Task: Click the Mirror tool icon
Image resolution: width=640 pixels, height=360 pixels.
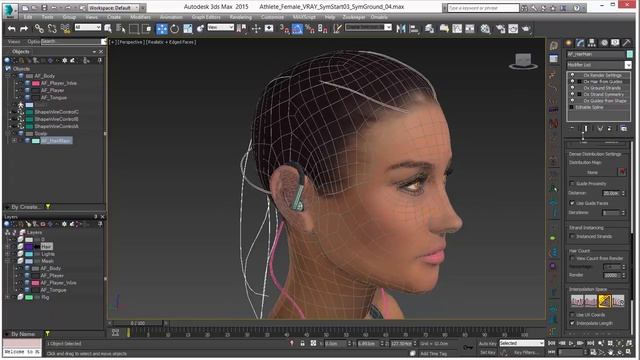Action: [x=401, y=29]
